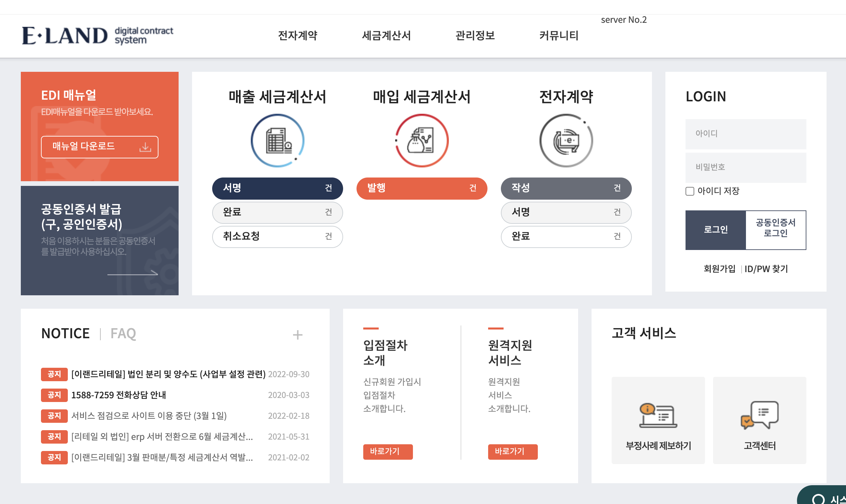Click the 아이디 input field

click(x=746, y=134)
